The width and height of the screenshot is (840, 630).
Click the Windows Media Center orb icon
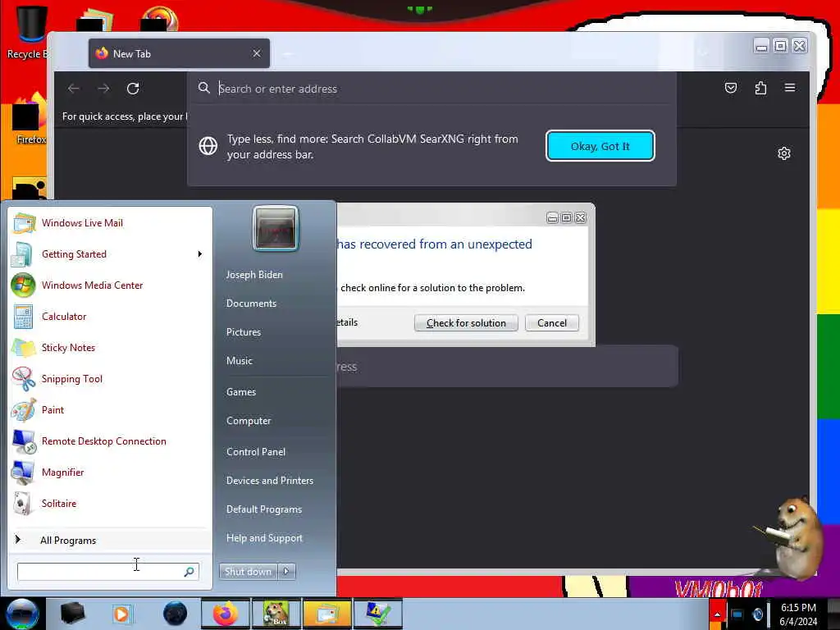click(x=24, y=285)
